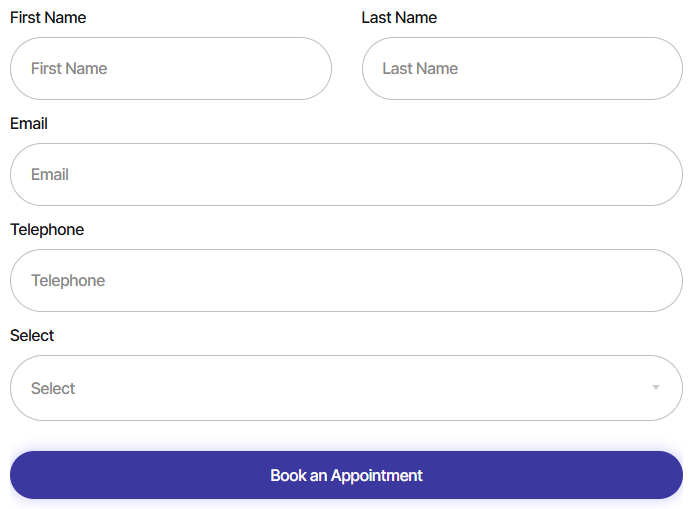Click the blank area inside the Email box
689x509 pixels.
(x=400, y=175)
